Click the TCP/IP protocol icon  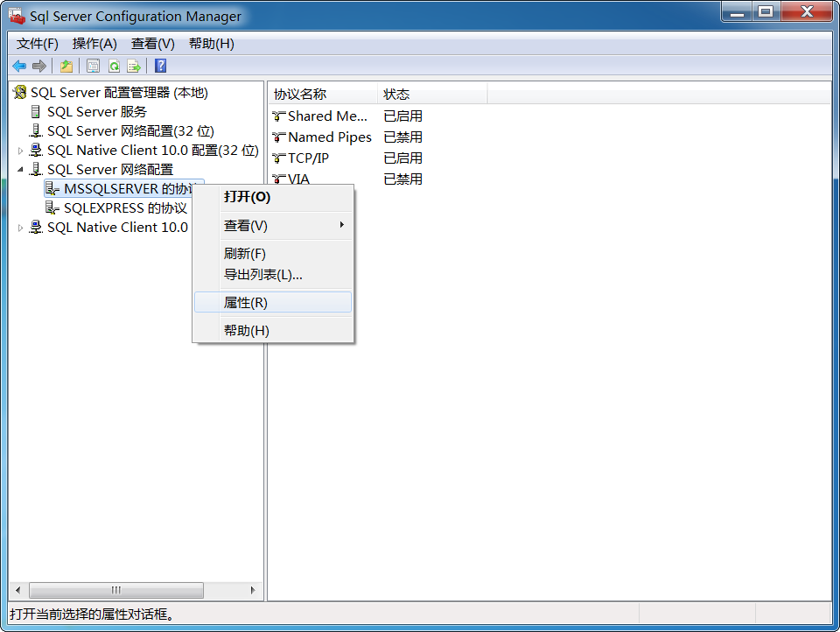click(278, 158)
